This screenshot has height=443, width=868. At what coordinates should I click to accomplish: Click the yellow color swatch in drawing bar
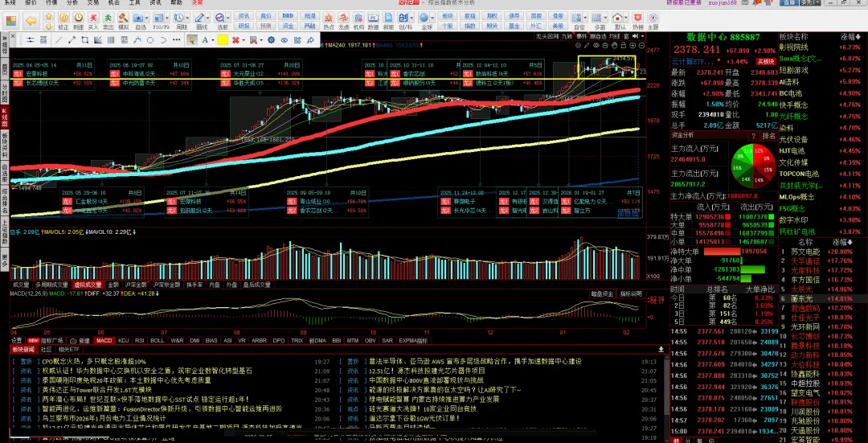click(x=223, y=40)
